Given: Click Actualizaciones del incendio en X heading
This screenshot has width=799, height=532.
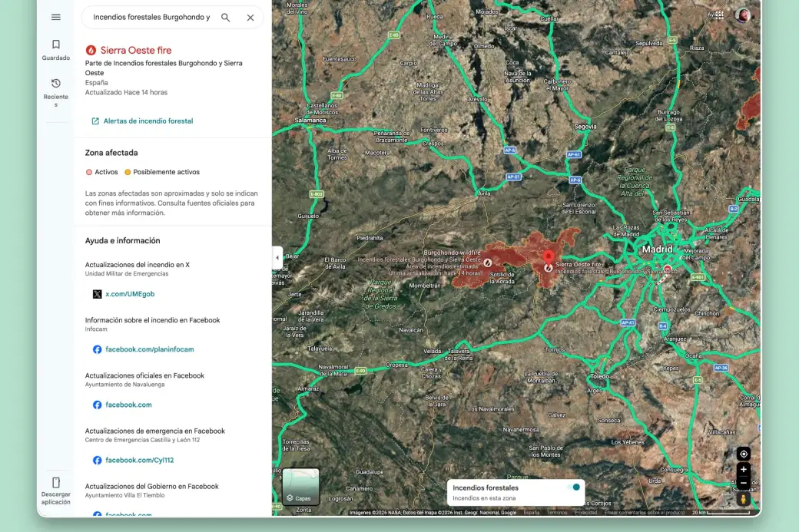Looking at the screenshot, I should pos(137,265).
